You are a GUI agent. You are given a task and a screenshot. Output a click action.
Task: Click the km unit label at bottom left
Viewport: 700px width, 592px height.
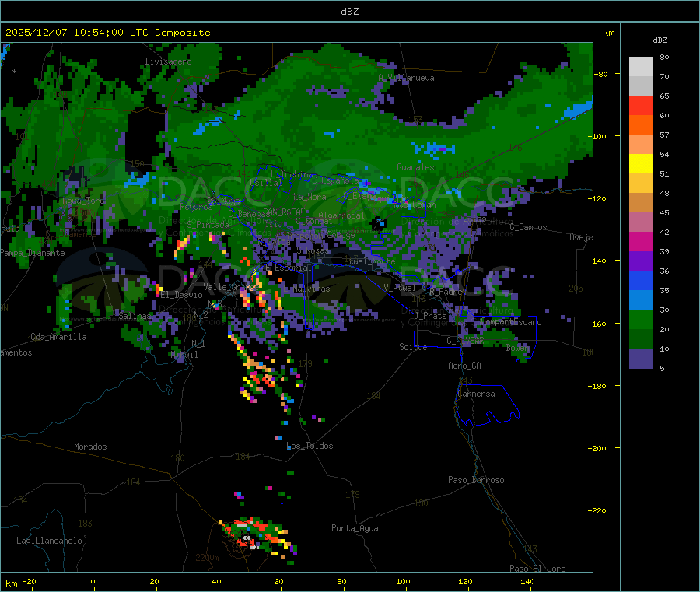pos(11,583)
